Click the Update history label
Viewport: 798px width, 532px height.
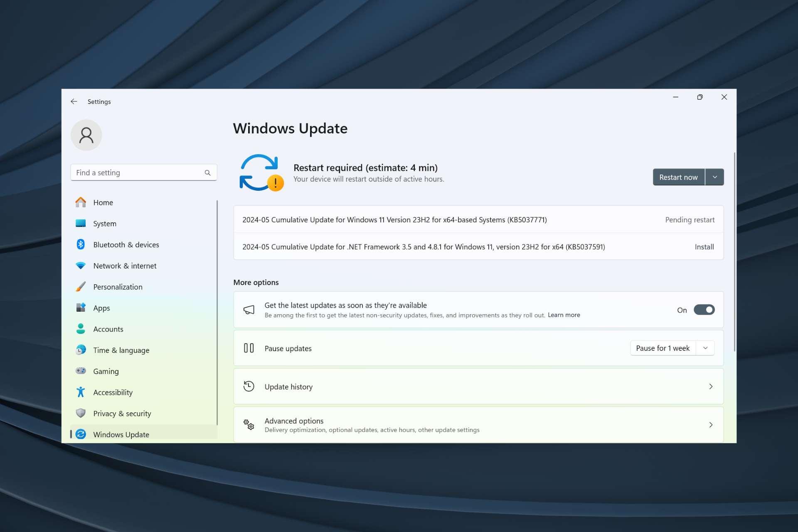pyautogui.click(x=288, y=387)
